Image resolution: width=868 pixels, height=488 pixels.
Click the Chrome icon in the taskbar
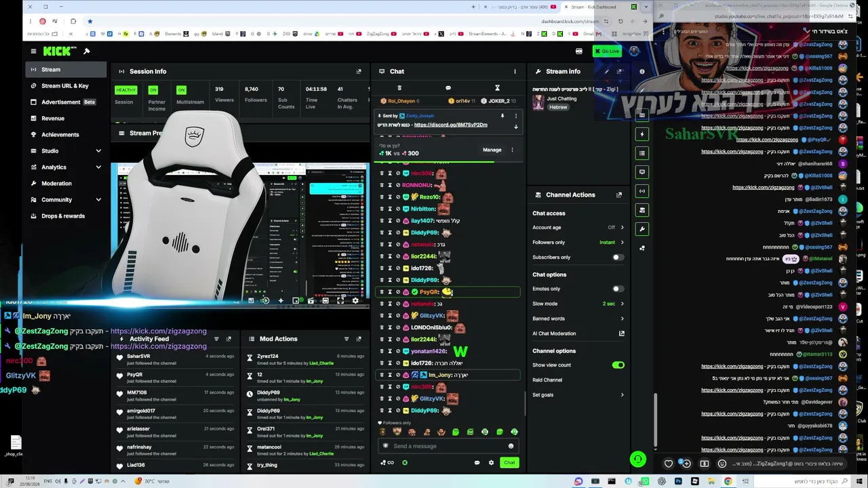(x=728, y=481)
